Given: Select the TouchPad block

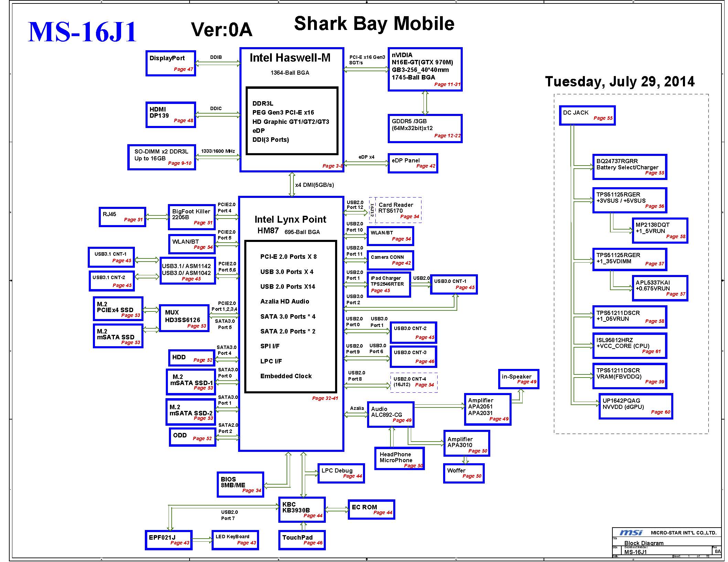Looking at the screenshot, I should click(x=302, y=540).
